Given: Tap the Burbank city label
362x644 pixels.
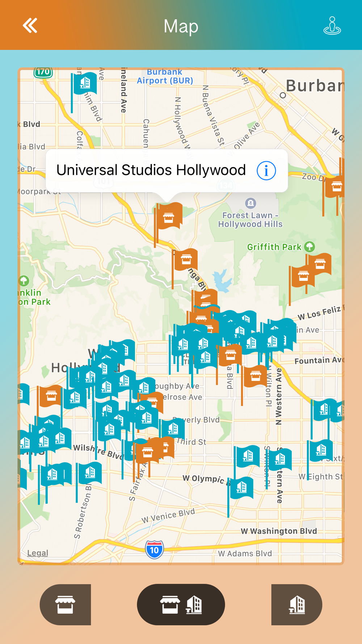Looking at the screenshot, I should (314, 86).
